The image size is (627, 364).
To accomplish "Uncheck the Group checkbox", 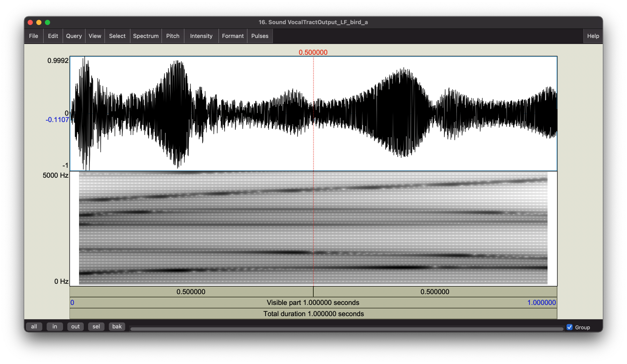I will click(570, 327).
